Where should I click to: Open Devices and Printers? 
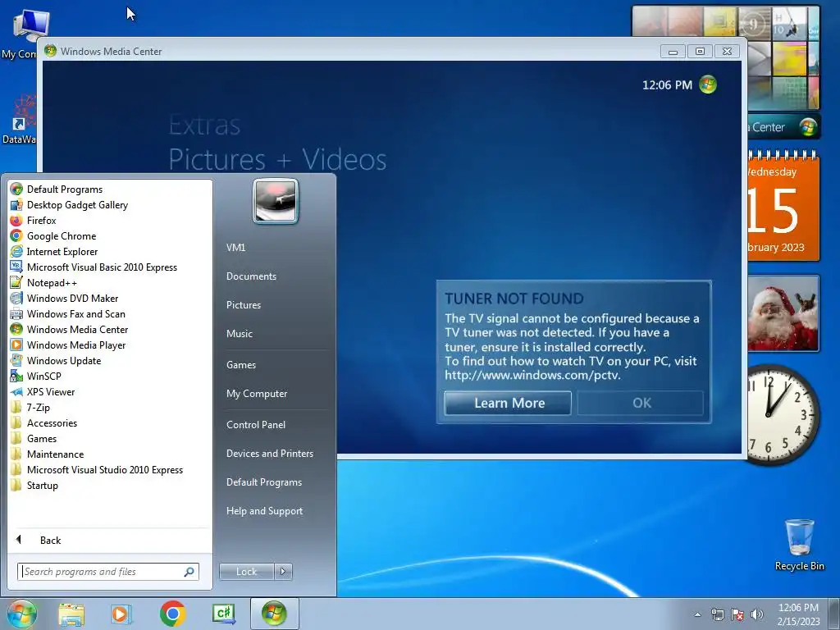pos(269,453)
